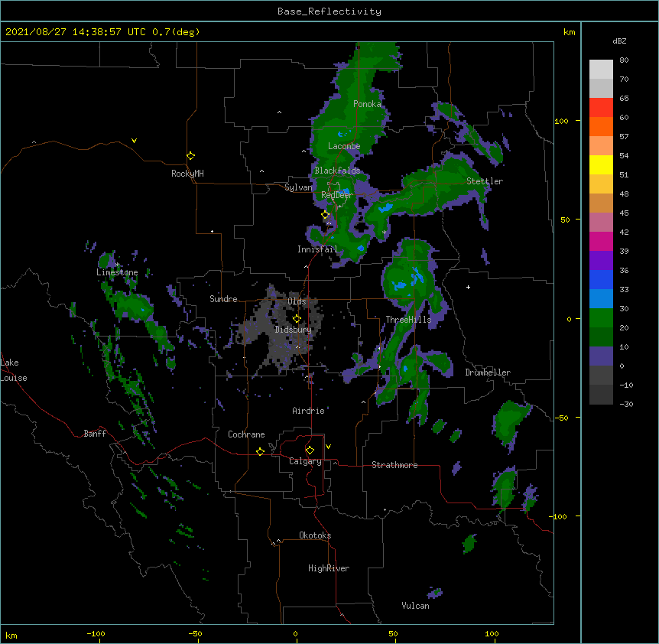Choose the mauve 42-45 dBZ legend swatch
The image size is (659, 644).
[x=601, y=223]
